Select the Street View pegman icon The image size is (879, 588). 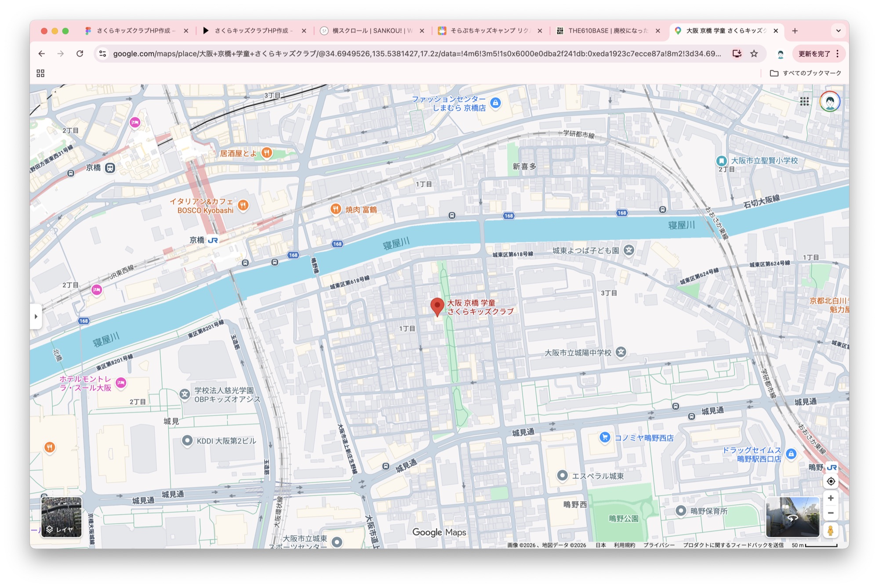coord(831,530)
